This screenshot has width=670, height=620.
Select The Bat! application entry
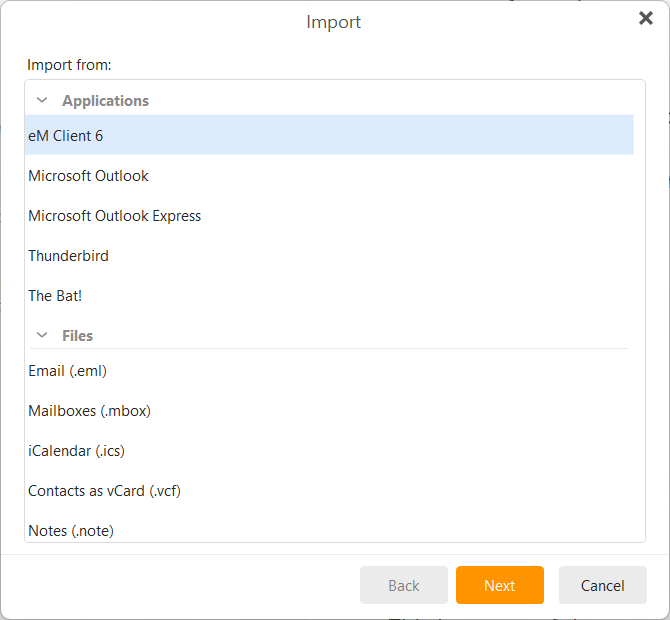(x=329, y=296)
